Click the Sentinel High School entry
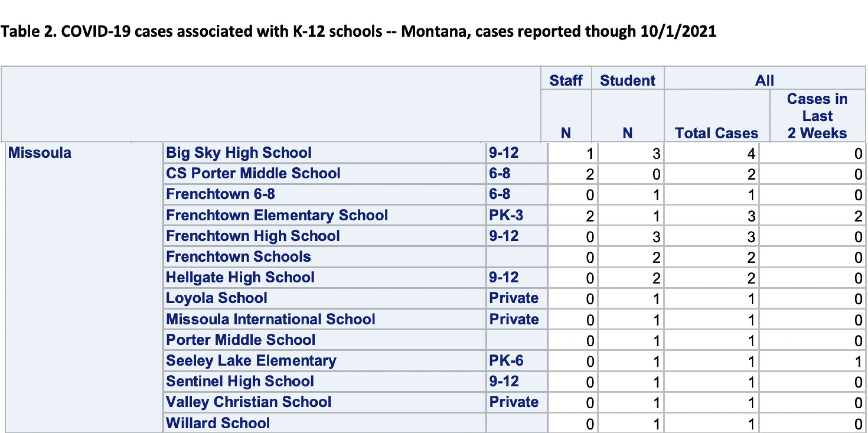The width and height of the screenshot is (868, 433). pos(240,381)
